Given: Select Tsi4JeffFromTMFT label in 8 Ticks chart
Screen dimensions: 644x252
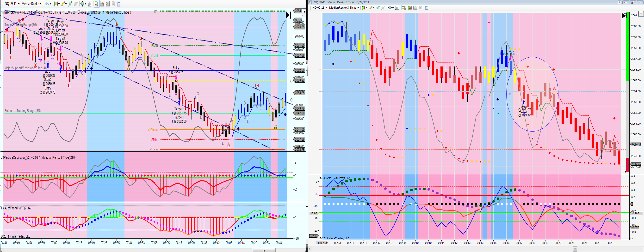Looking at the screenshot, I should pos(16,208).
